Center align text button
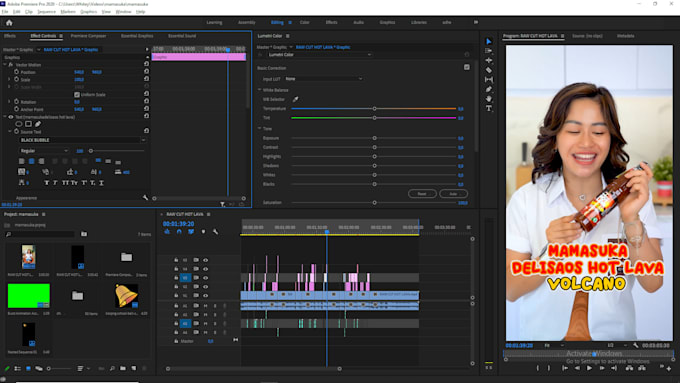The width and height of the screenshot is (680, 383). (31, 161)
